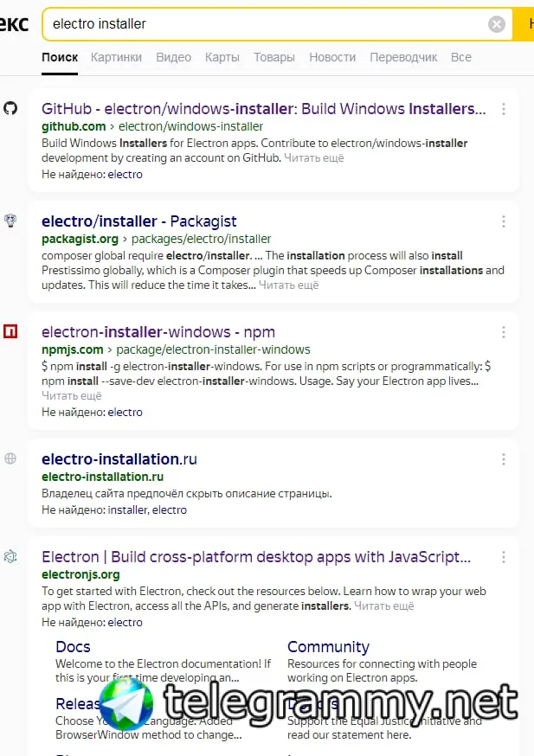
Task: Click the globe favicon for electro-installation.ru
Action: (10, 459)
